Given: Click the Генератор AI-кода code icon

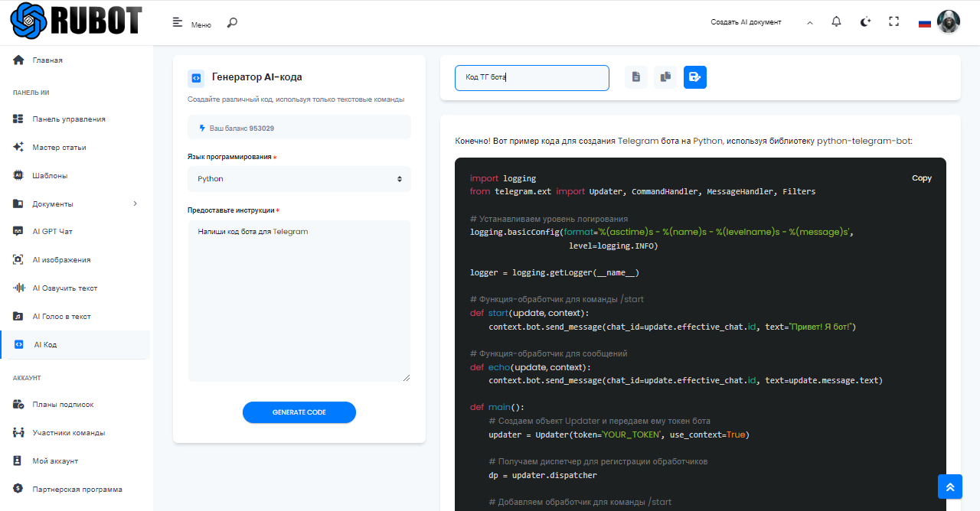Looking at the screenshot, I should [x=196, y=78].
